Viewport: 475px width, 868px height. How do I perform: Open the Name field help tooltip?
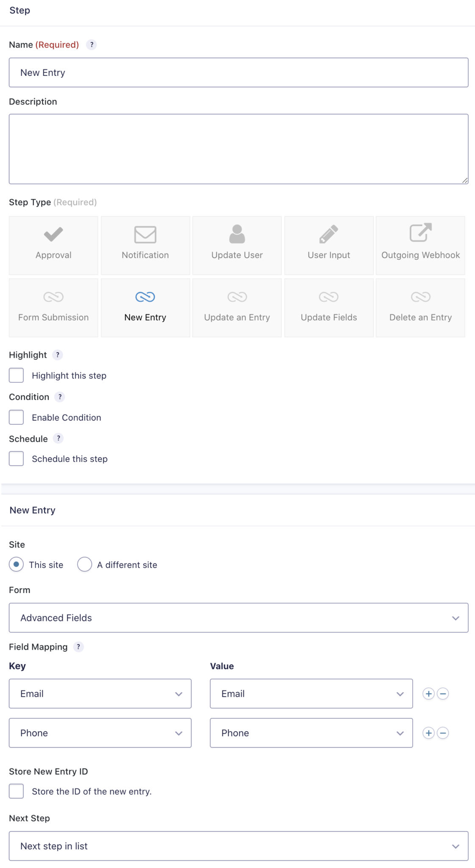92,45
